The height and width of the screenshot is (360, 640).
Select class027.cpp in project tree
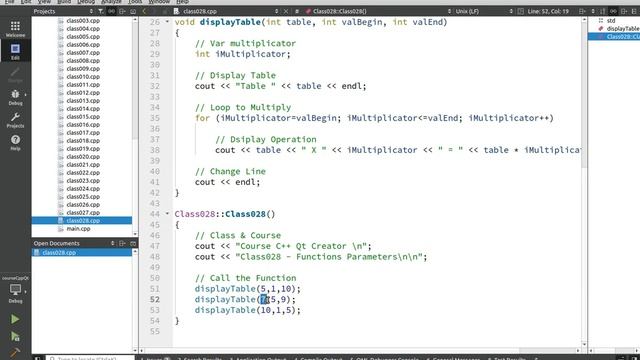coord(83,213)
